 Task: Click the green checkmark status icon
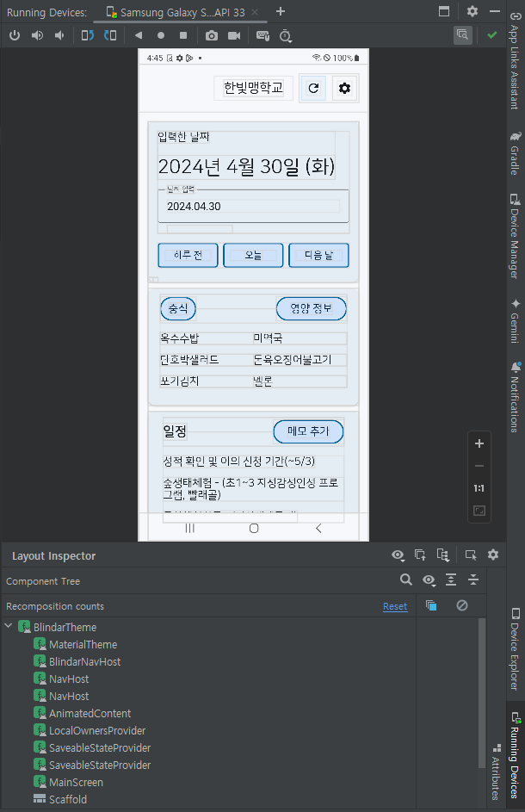(491, 34)
